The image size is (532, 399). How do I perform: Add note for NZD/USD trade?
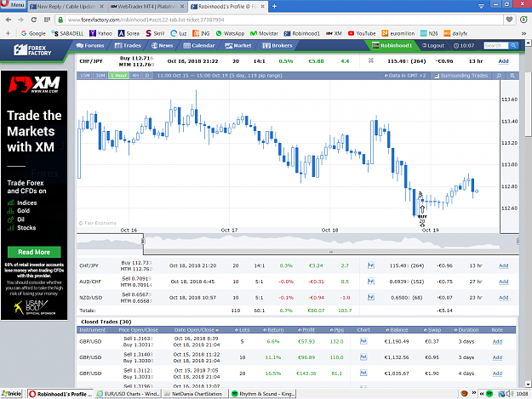tap(504, 297)
